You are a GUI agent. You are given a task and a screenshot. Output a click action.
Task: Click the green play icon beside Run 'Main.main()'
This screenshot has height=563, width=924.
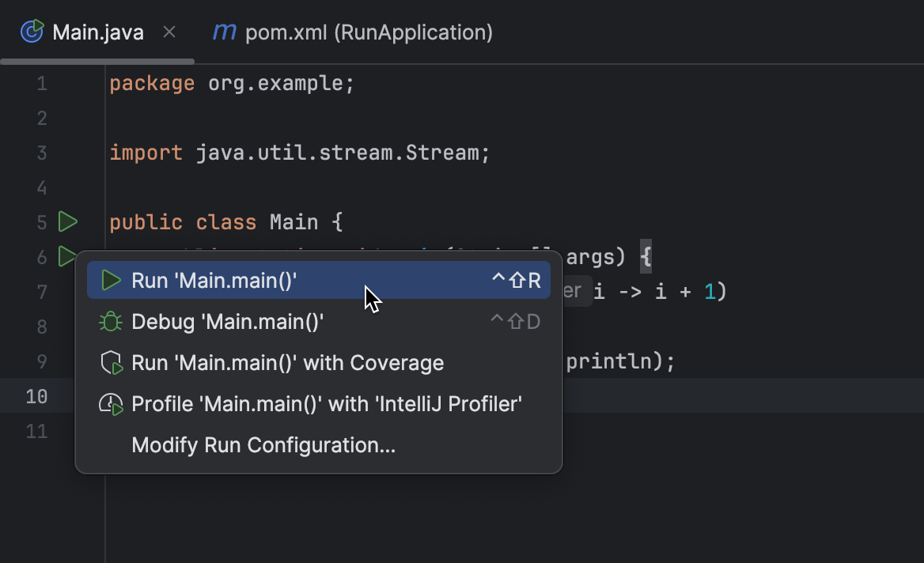pyautogui.click(x=110, y=279)
